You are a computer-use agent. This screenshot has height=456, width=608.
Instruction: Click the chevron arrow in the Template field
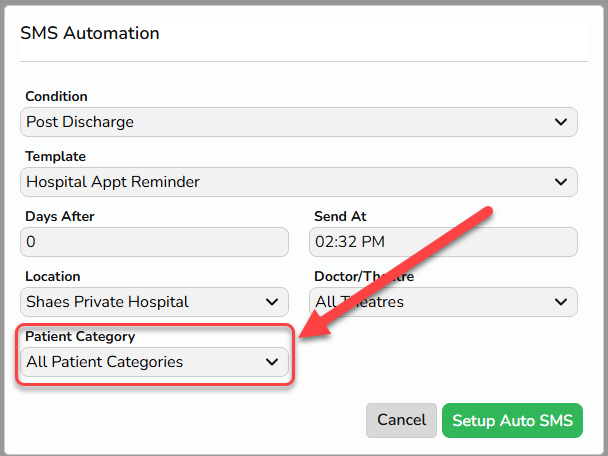coord(561,182)
